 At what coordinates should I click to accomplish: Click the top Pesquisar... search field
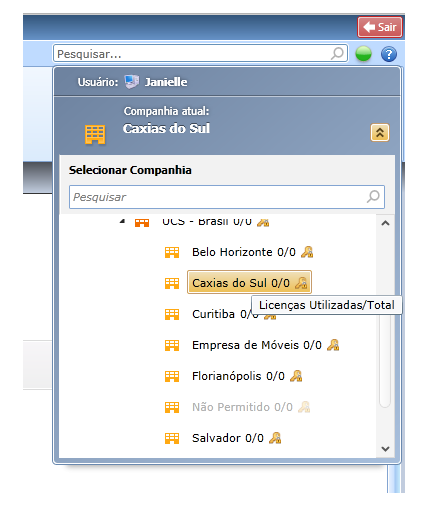coord(200,53)
